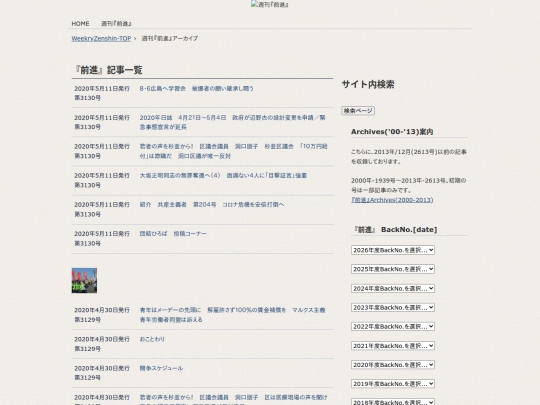Select date text beside おことわり article

pyautogui.click(x=102, y=344)
